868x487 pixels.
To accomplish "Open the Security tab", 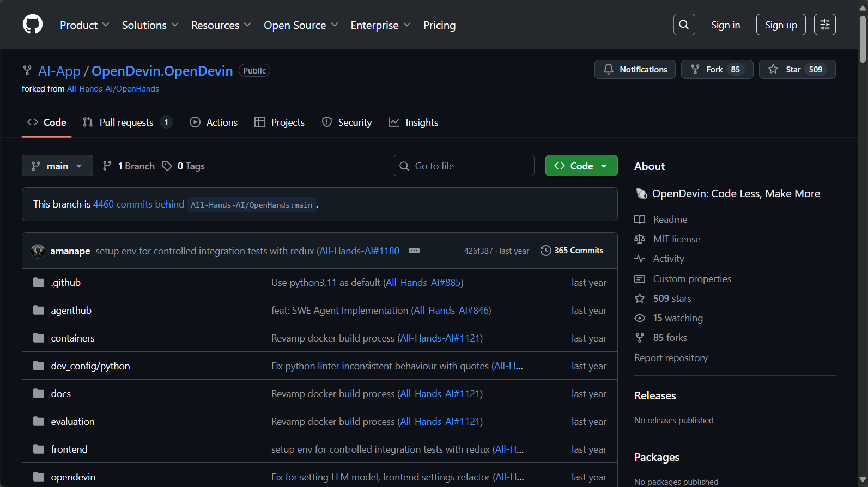I will pyautogui.click(x=347, y=123).
